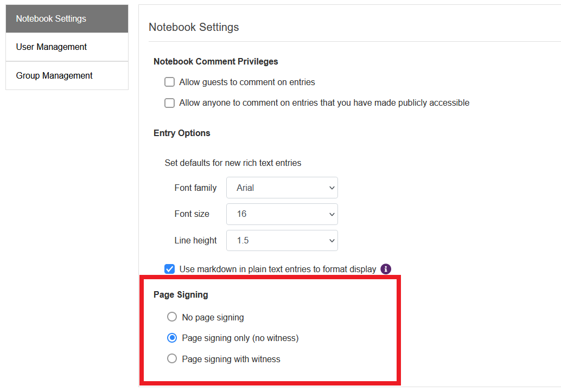Click the Entry Options section heading
The image size is (561, 392).
coord(182,133)
